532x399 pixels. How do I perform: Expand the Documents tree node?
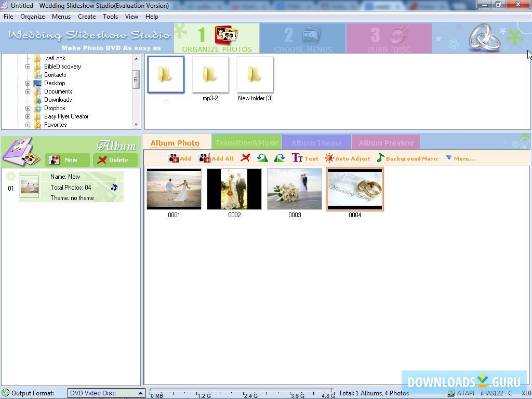[28, 91]
